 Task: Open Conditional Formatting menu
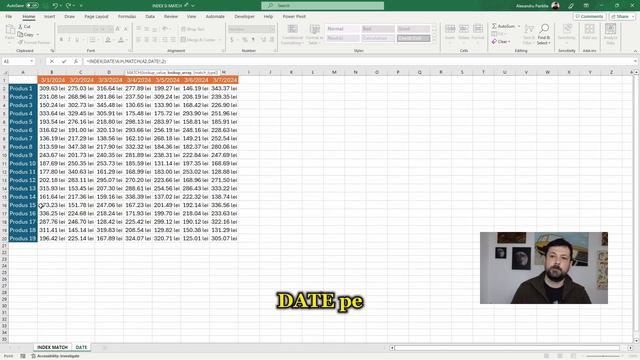click(x=292, y=34)
